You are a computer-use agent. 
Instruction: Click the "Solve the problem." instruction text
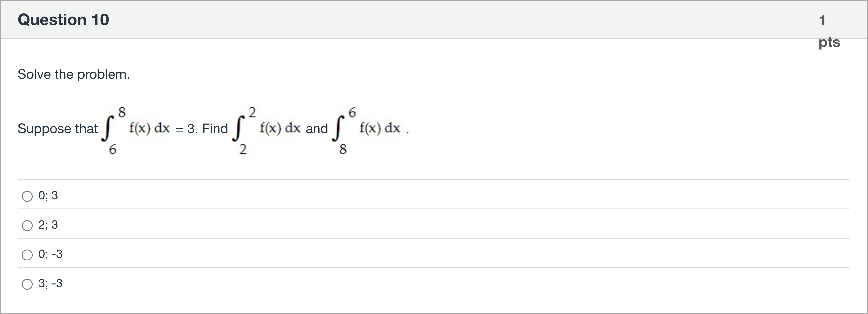tap(74, 74)
